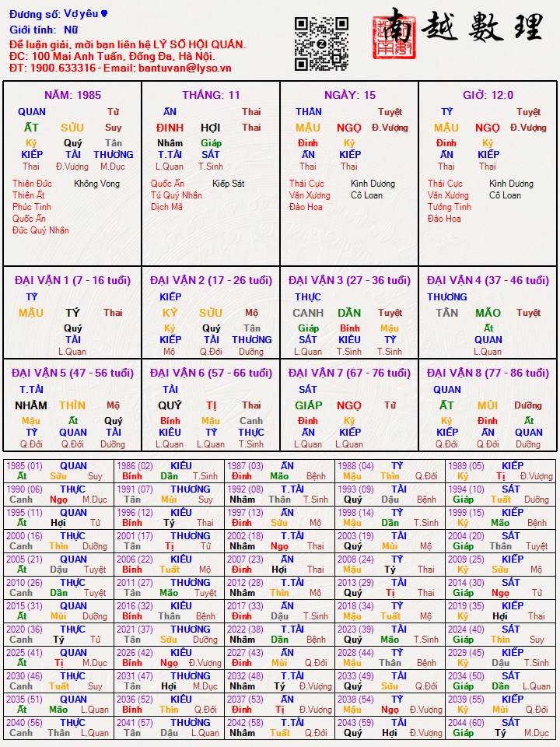560x747 pixels.
Task: Select the NGÀY: 15 column header
Action: [349, 95]
